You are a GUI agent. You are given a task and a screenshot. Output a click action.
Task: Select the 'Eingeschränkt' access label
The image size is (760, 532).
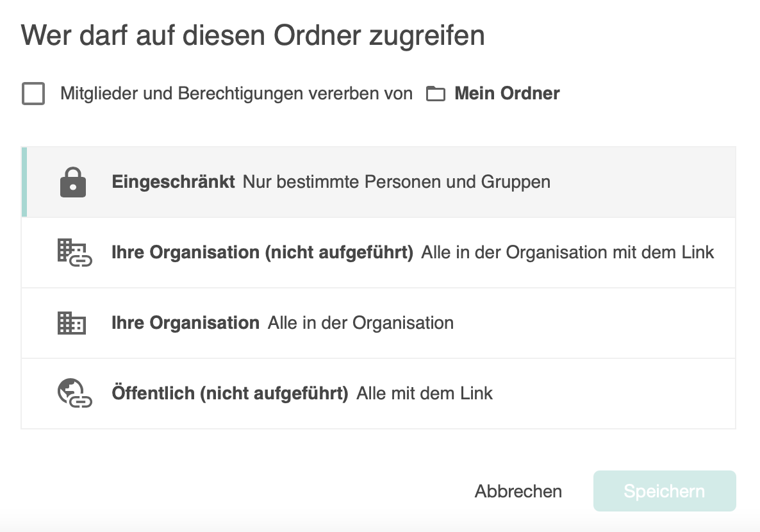(173, 182)
